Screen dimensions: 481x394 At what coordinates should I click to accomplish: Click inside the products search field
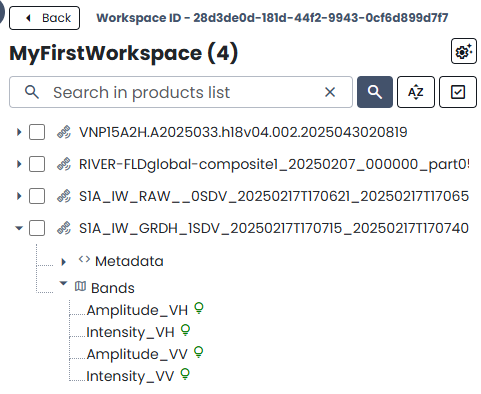[181, 92]
